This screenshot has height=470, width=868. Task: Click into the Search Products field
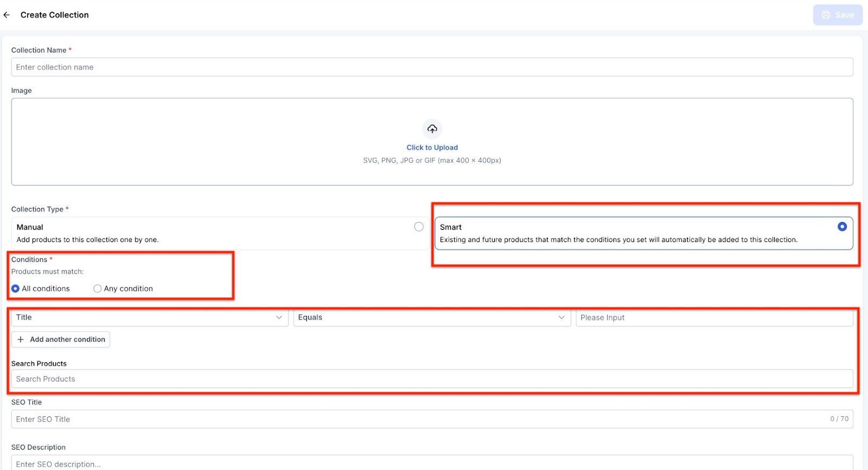tap(432, 379)
